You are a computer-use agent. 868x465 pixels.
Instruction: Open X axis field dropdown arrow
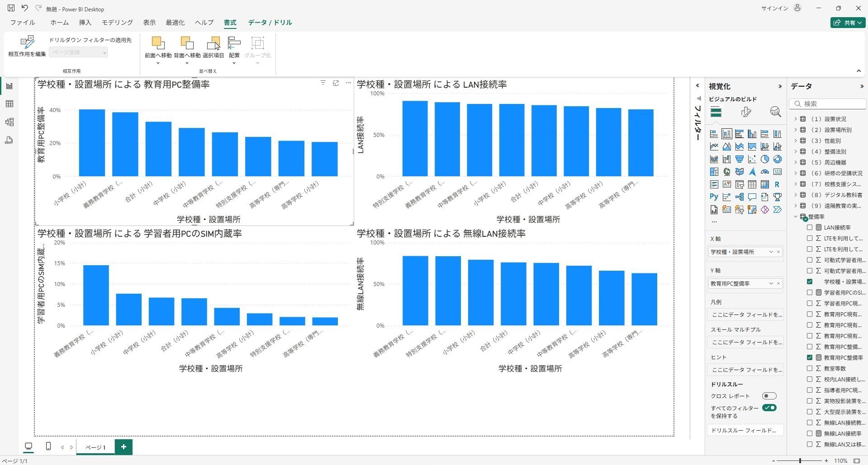(x=771, y=252)
